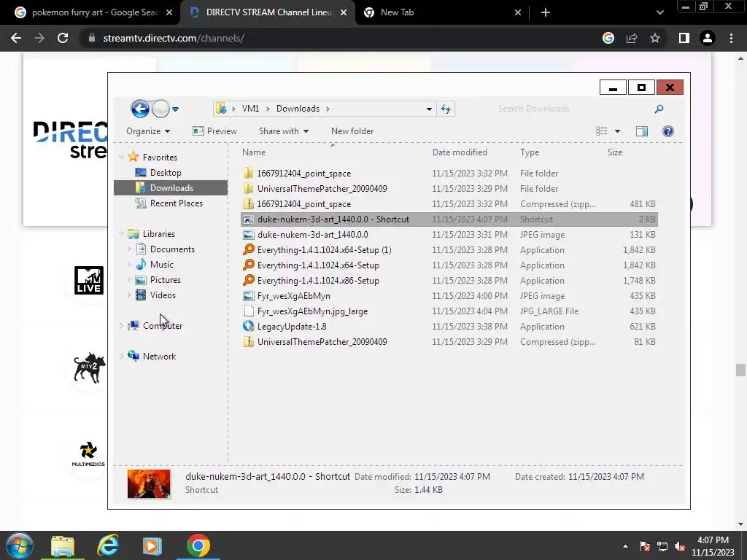
Task: Click the Chrome back arrow
Action: point(16,38)
